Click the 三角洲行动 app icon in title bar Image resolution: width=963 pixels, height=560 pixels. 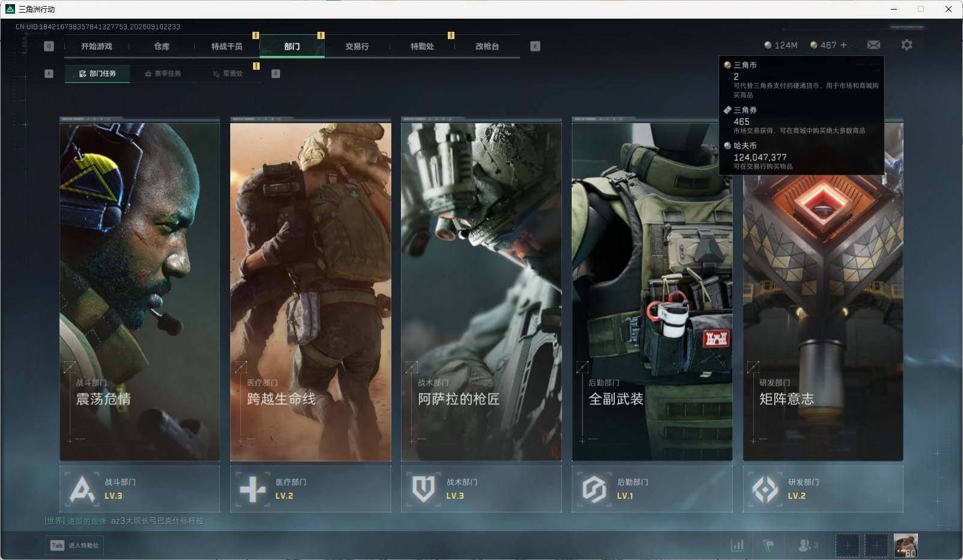click(x=10, y=9)
